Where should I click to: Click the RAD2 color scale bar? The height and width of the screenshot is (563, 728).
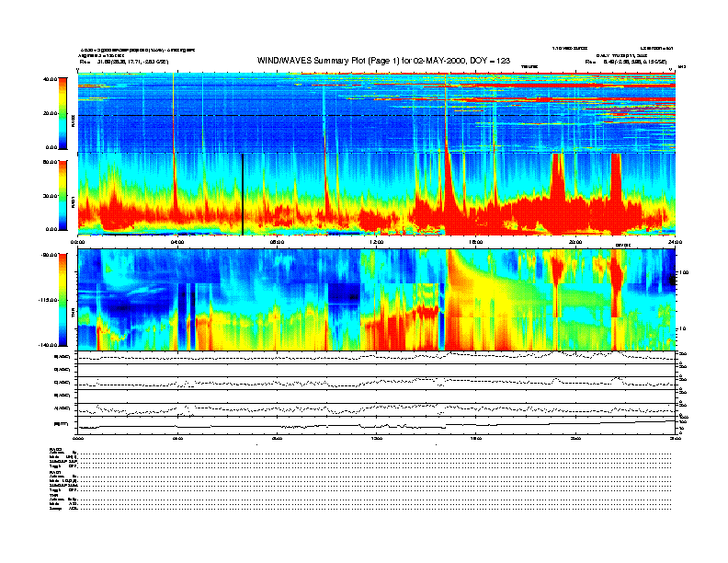pyautogui.click(x=63, y=114)
